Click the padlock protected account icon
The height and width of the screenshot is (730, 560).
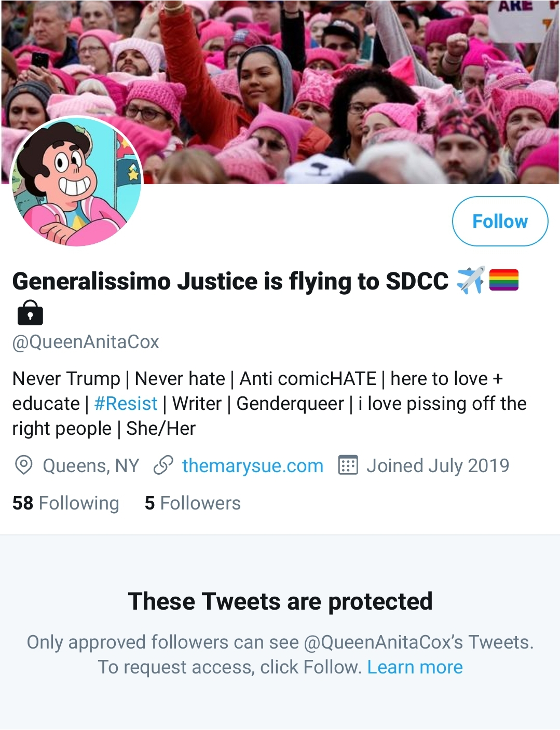30,312
